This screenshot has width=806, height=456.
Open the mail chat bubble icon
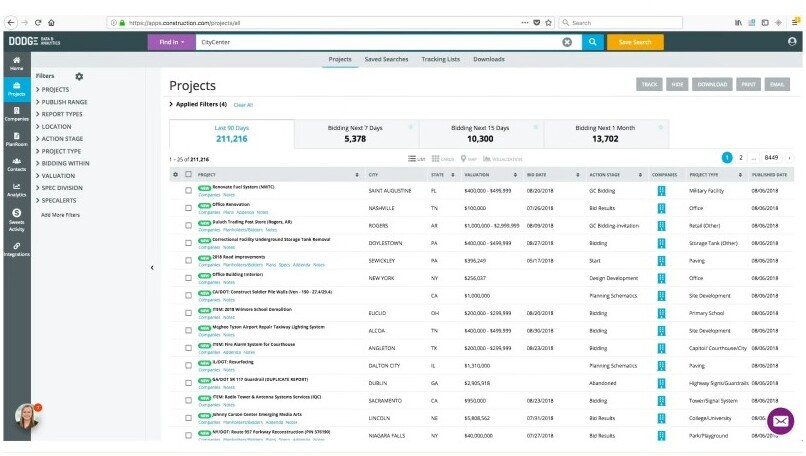point(780,422)
